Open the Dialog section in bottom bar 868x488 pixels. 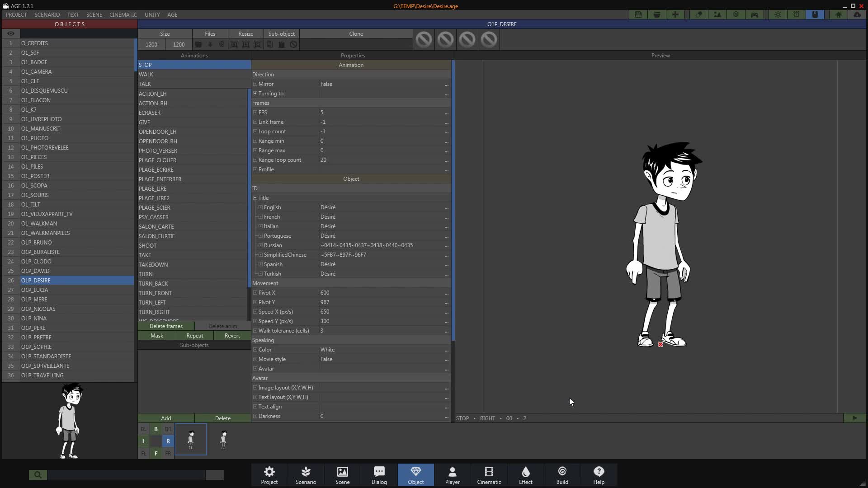379,475
